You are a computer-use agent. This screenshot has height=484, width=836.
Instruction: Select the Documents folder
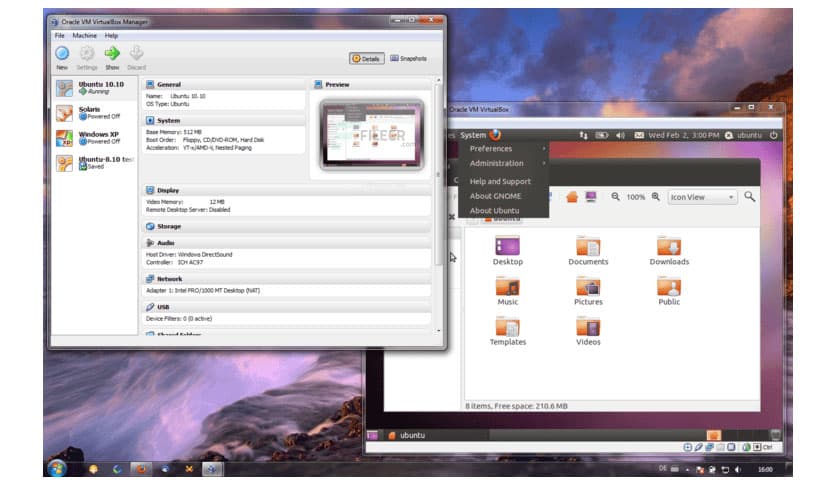pos(588,251)
